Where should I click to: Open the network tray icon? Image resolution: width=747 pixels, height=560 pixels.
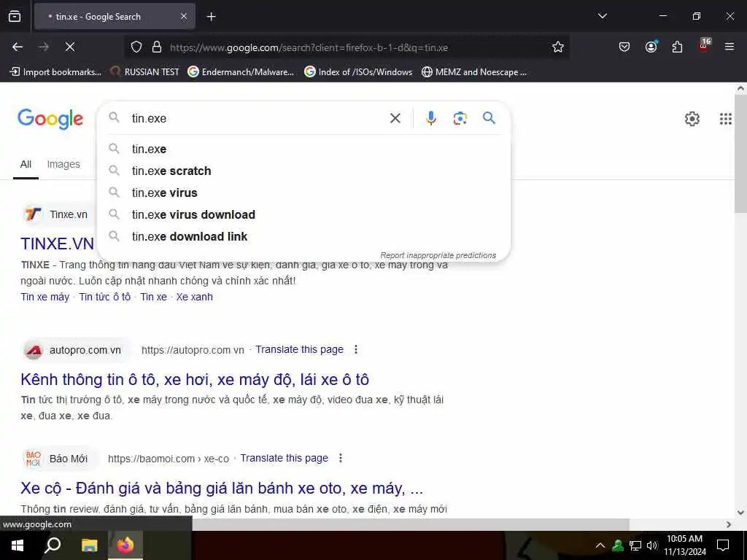pyautogui.click(x=635, y=545)
